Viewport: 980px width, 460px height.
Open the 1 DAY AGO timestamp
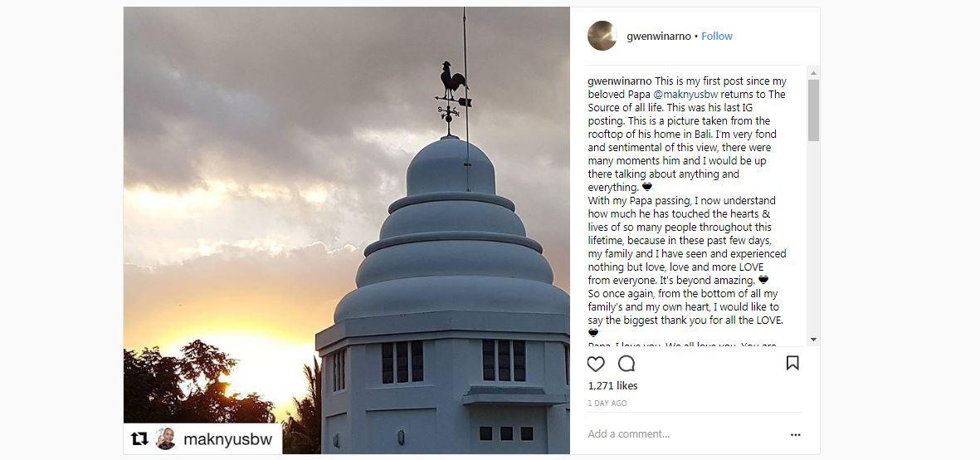[607, 404]
